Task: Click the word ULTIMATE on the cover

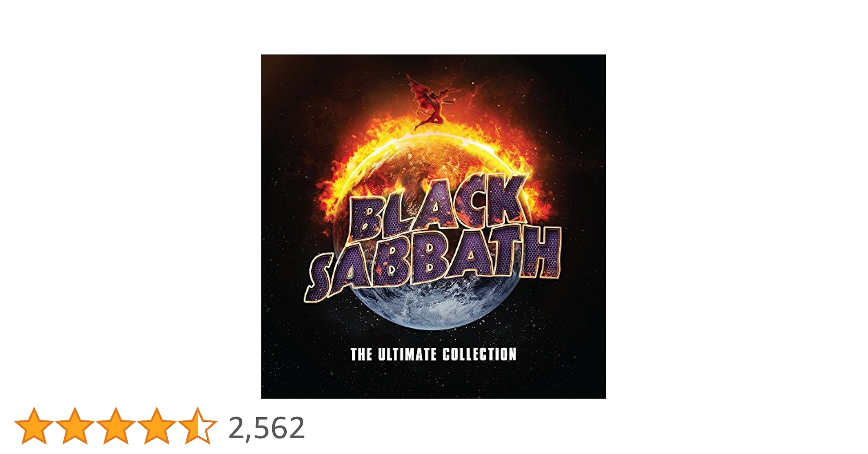Action: click(407, 354)
